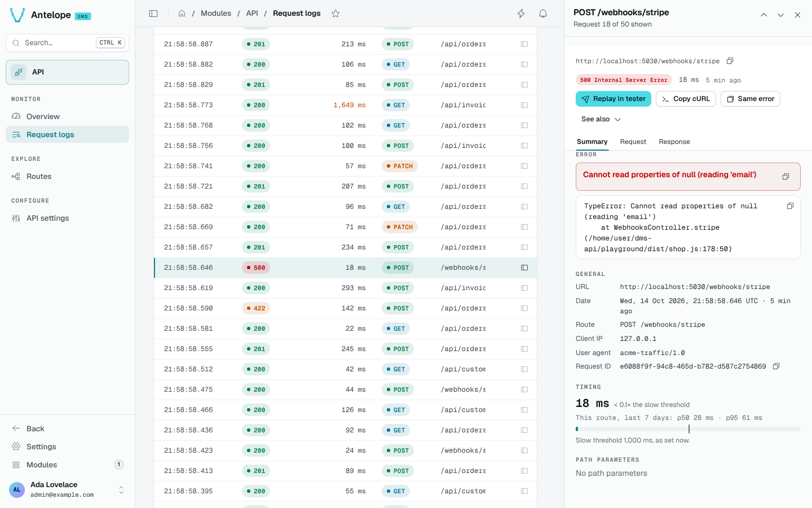
Task: Open the Ada Lovelace account switcher
Action: [x=67, y=489]
